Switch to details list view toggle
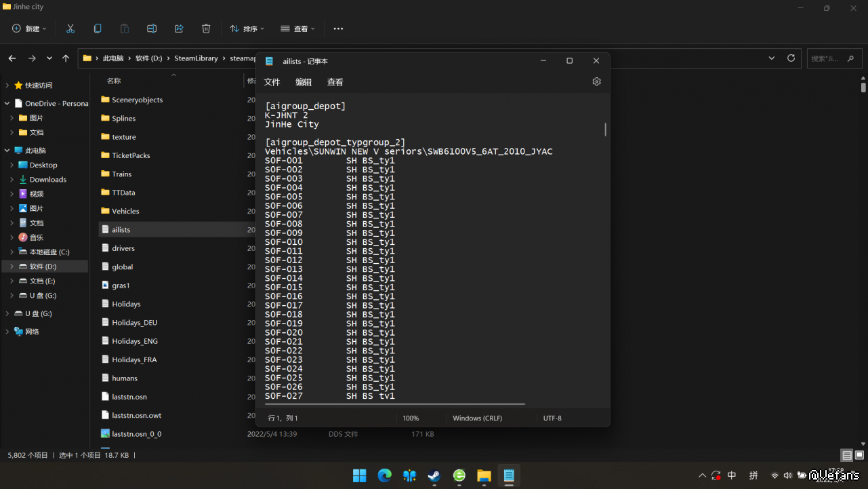 pos(847,455)
